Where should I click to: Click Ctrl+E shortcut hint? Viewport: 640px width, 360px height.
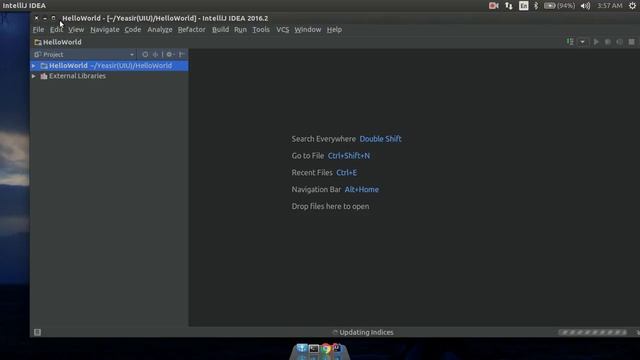(347, 173)
